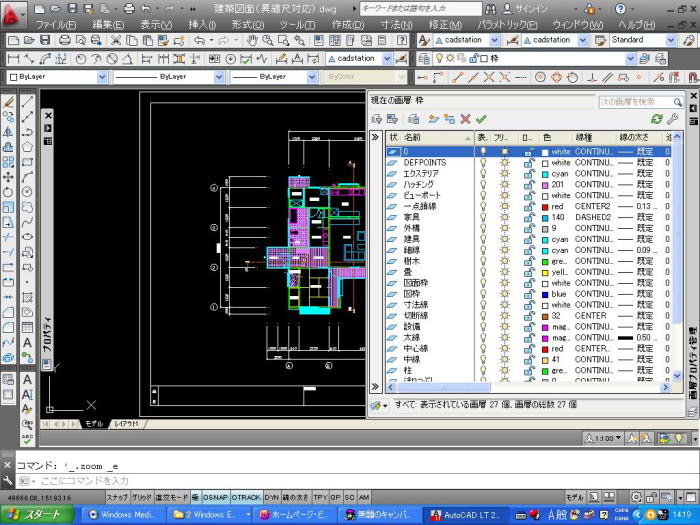Open the 挿入(I) menu
The width and height of the screenshot is (700, 525).
click(202, 25)
